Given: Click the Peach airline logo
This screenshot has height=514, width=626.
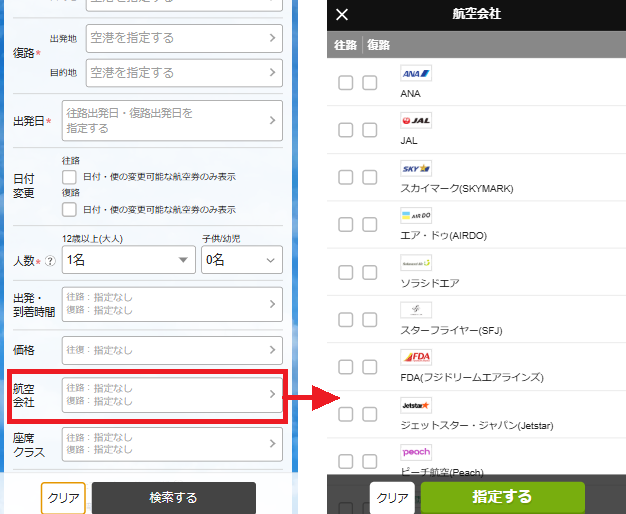Looking at the screenshot, I should [415, 452].
